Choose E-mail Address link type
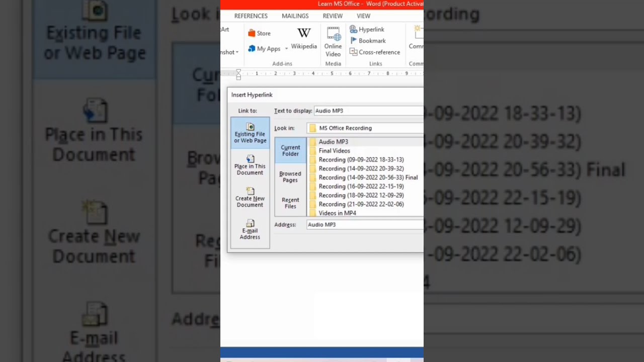This screenshot has width=644, height=362. click(x=250, y=230)
